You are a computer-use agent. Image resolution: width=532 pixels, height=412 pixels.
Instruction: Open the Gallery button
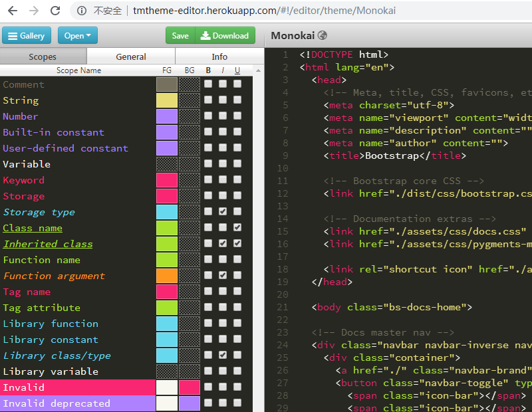27,36
